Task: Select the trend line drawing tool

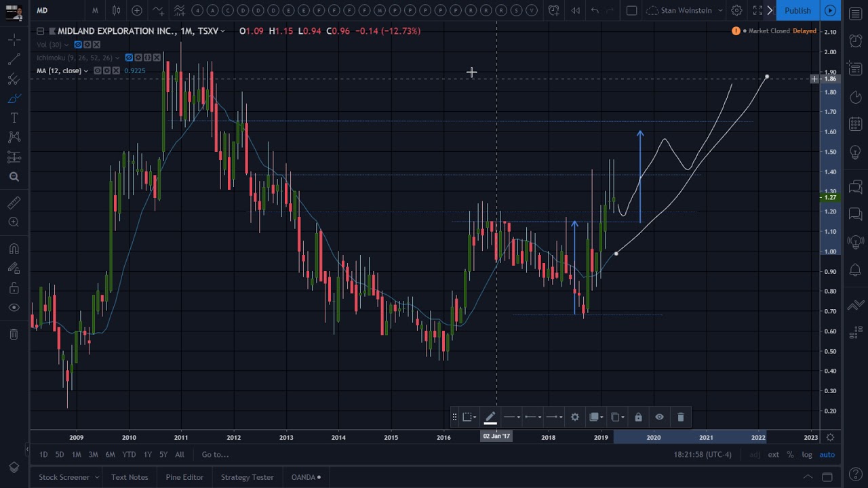Action: pos(14,60)
